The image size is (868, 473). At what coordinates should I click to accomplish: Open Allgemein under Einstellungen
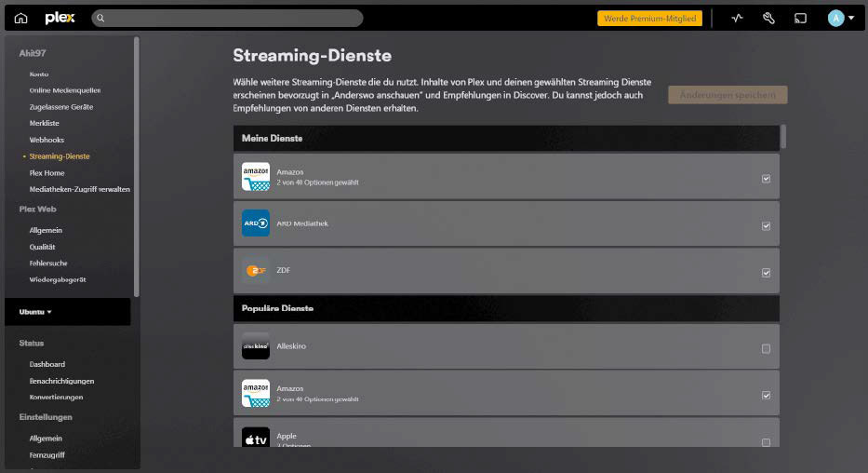click(x=46, y=439)
